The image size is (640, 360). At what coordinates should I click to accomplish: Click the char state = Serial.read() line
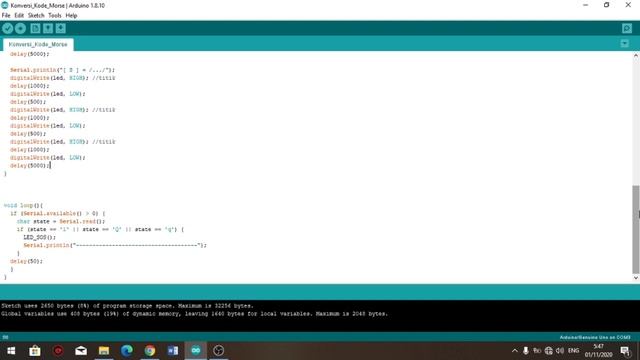click(x=61, y=221)
